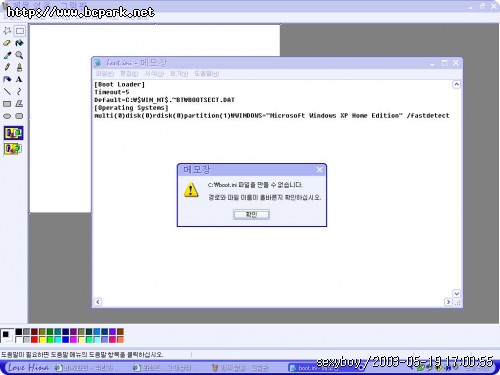Pick the Airbrush spray tool
500x375 pixels.
(7, 79)
